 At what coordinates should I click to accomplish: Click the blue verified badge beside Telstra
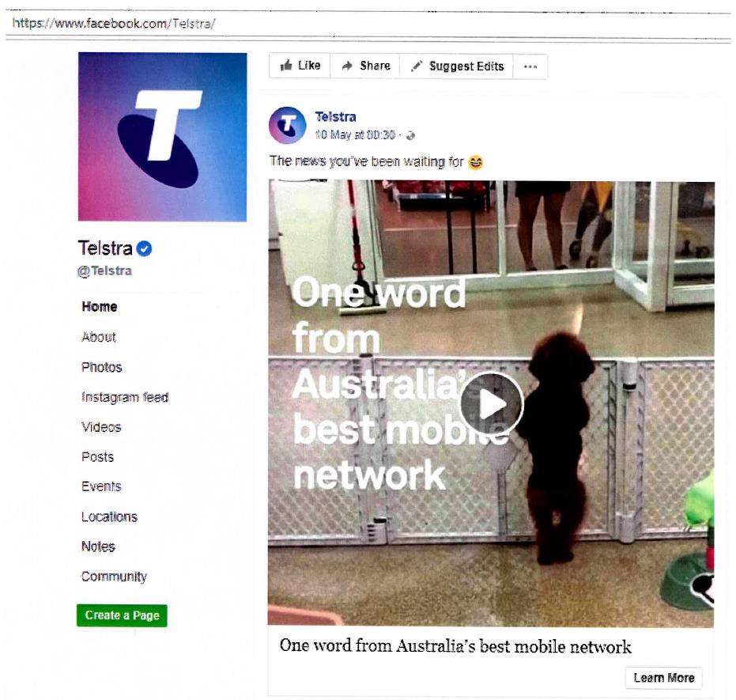144,249
